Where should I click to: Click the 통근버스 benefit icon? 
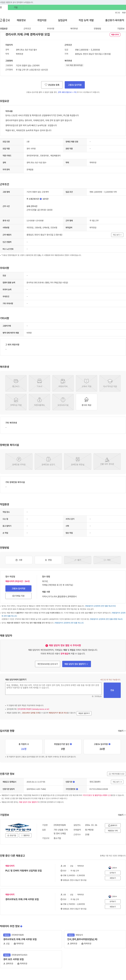click(16, 383)
